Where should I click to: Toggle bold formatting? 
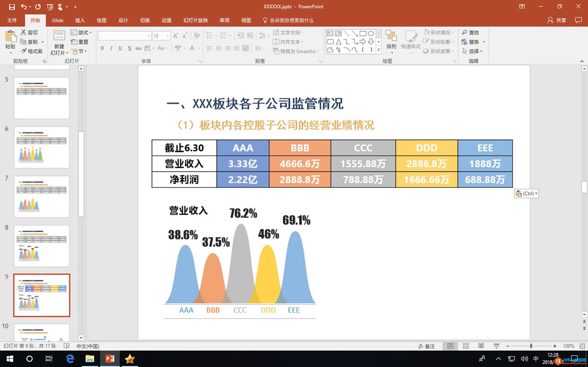102,49
